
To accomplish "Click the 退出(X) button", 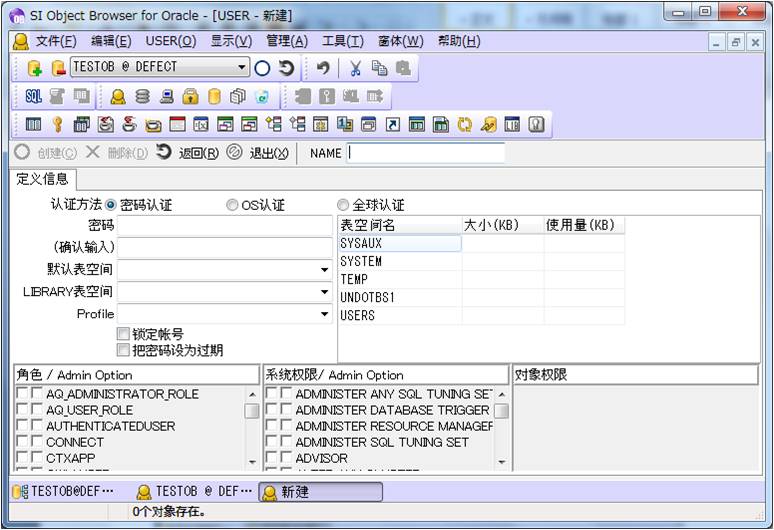I will click(x=258, y=153).
